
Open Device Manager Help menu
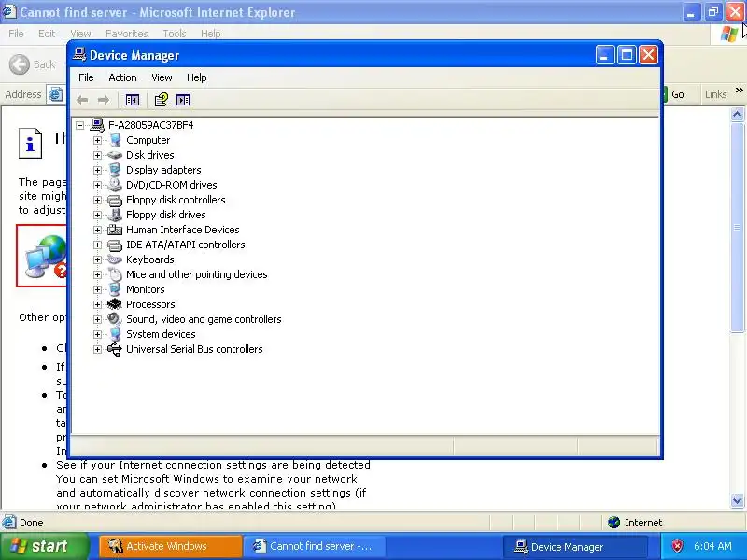[196, 77]
